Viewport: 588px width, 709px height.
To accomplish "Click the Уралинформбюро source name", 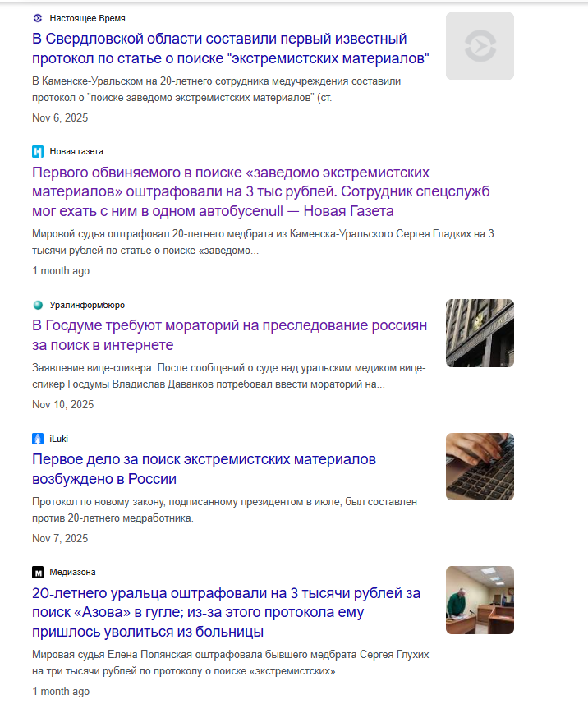I will [87, 305].
